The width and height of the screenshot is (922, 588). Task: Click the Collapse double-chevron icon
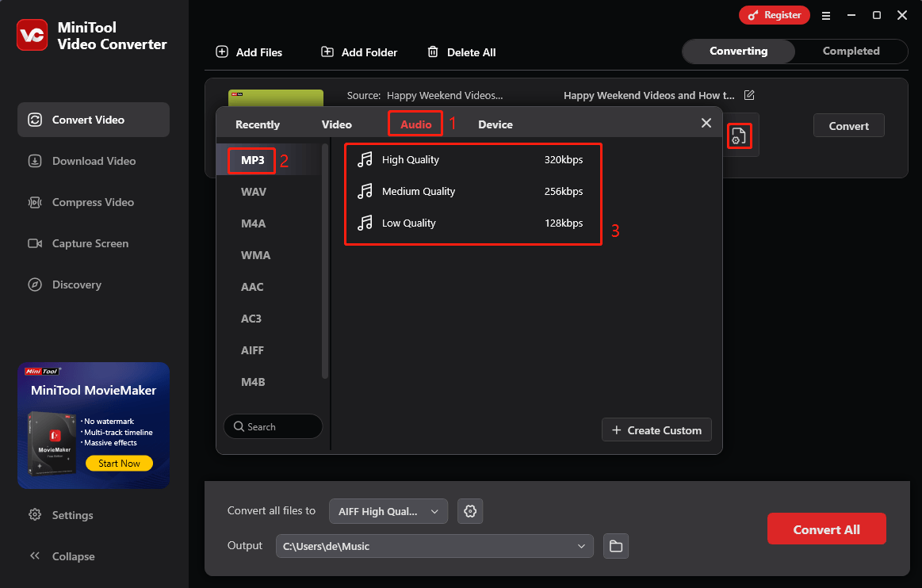pyautogui.click(x=36, y=556)
